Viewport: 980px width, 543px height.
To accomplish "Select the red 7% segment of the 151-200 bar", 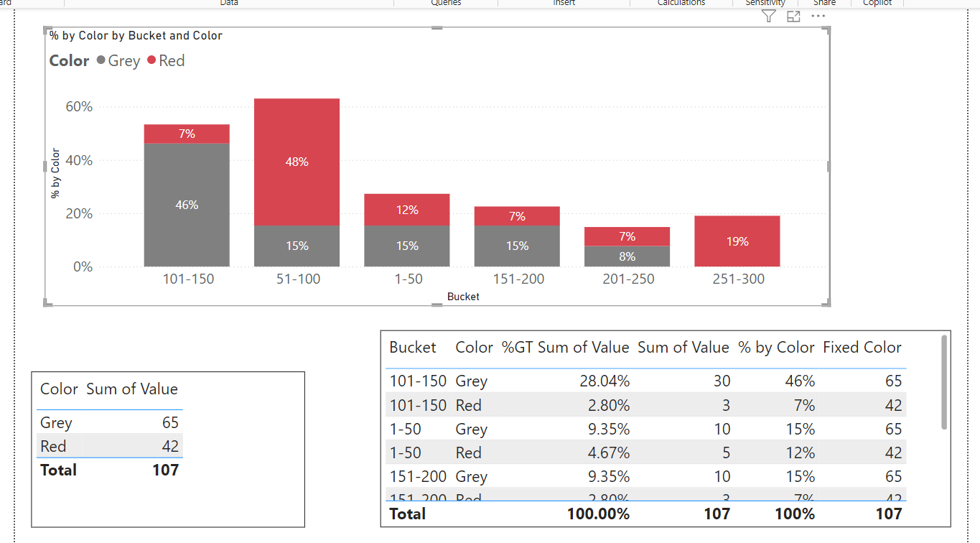I will [x=517, y=216].
